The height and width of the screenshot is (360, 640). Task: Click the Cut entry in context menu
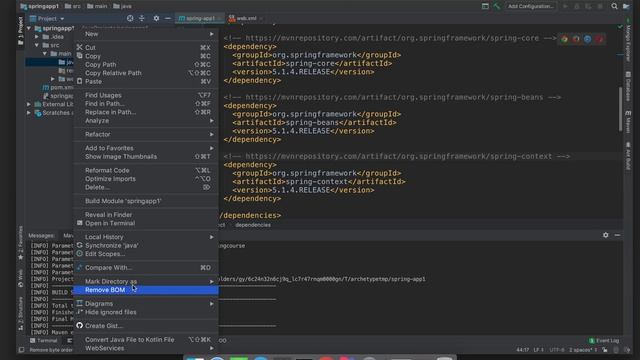coord(146,48)
